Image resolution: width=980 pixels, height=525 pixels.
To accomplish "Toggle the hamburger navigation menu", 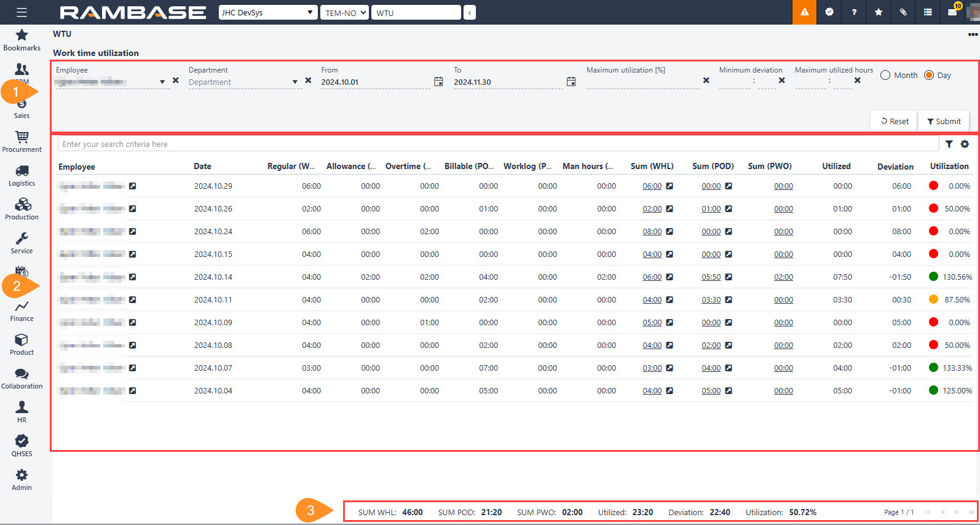I will tap(22, 12).
